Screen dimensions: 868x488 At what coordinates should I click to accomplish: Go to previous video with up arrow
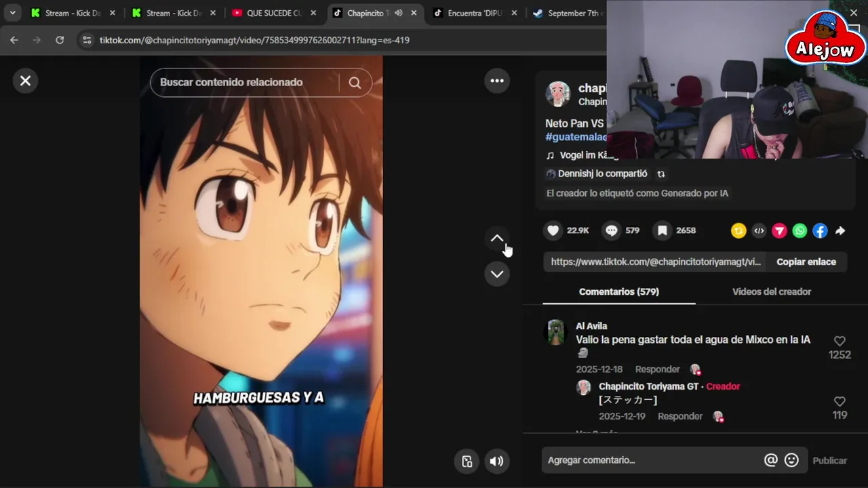point(497,239)
